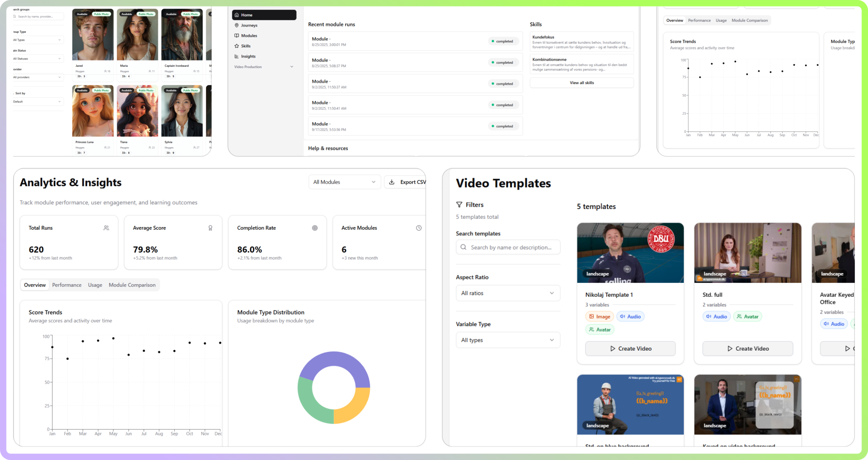
Task: Select the Module Comparison tab in Analytics
Action: 132,285
